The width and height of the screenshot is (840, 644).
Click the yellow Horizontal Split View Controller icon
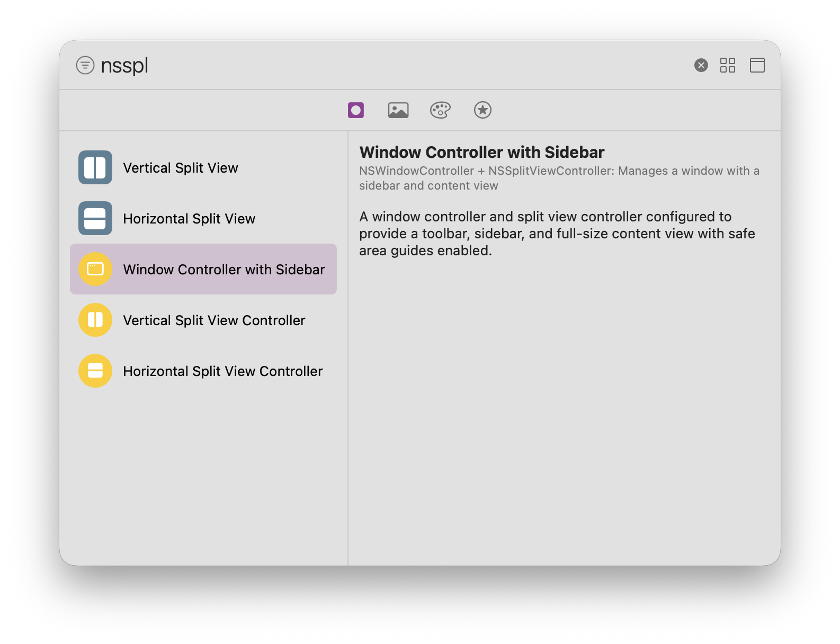point(95,371)
